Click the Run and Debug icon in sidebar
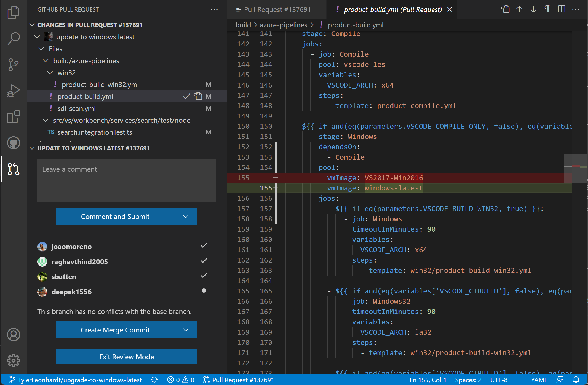The image size is (588, 385). 12,90
